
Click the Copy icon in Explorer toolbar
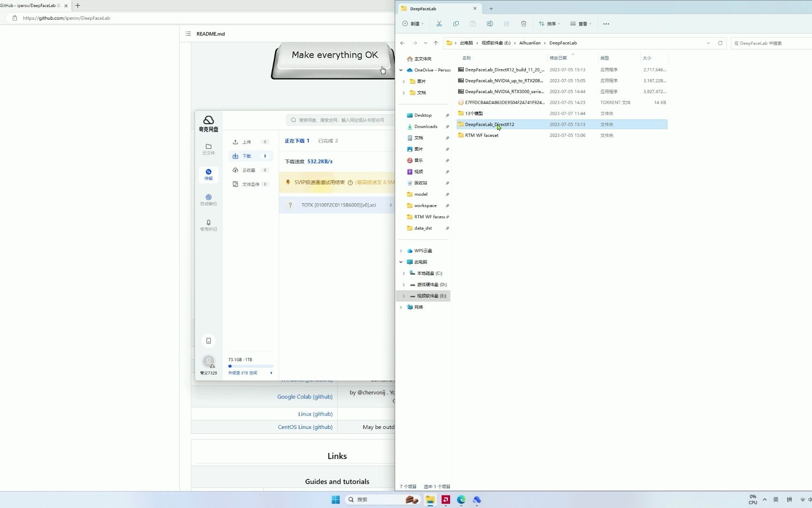click(x=456, y=24)
